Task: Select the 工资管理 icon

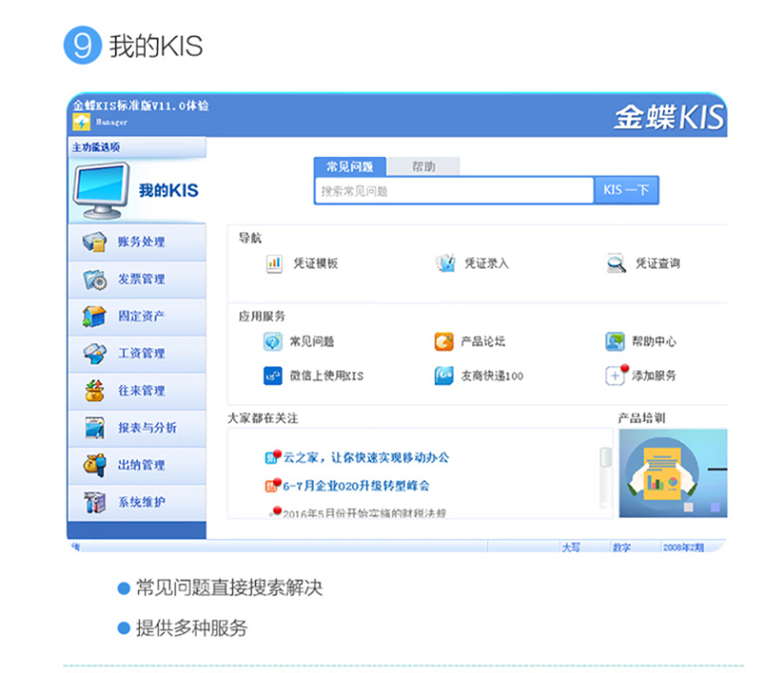Action: [x=94, y=353]
